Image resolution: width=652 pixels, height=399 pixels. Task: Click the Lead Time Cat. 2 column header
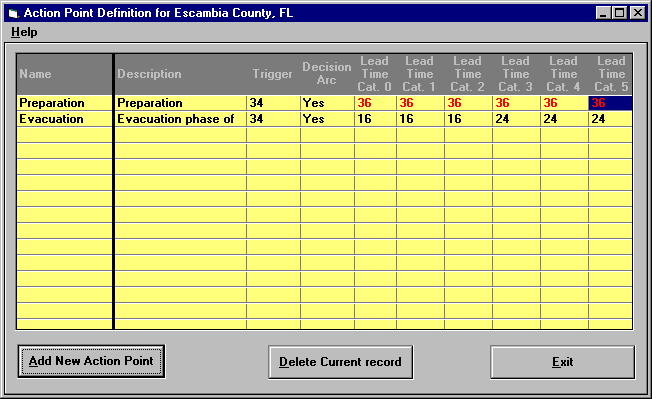(x=468, y=74)
